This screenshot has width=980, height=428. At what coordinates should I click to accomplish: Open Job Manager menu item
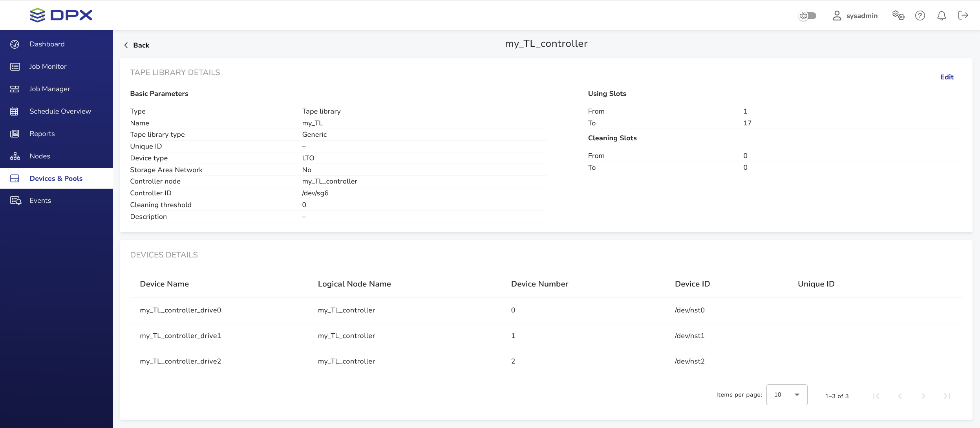tap(49, 89)
